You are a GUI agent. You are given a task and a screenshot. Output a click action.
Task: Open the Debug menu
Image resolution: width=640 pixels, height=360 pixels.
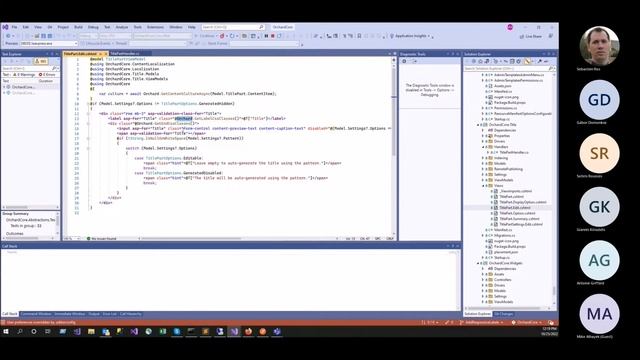[x=93, y=27]
